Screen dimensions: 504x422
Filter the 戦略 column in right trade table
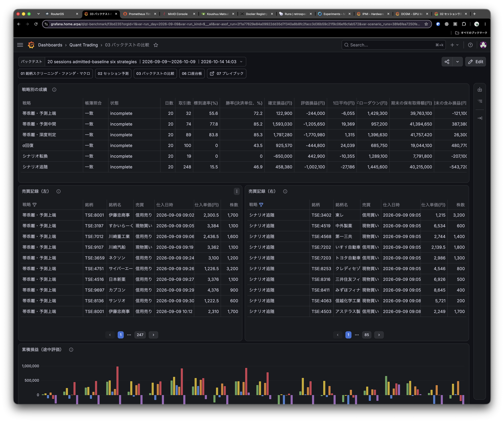click(261, 205)
